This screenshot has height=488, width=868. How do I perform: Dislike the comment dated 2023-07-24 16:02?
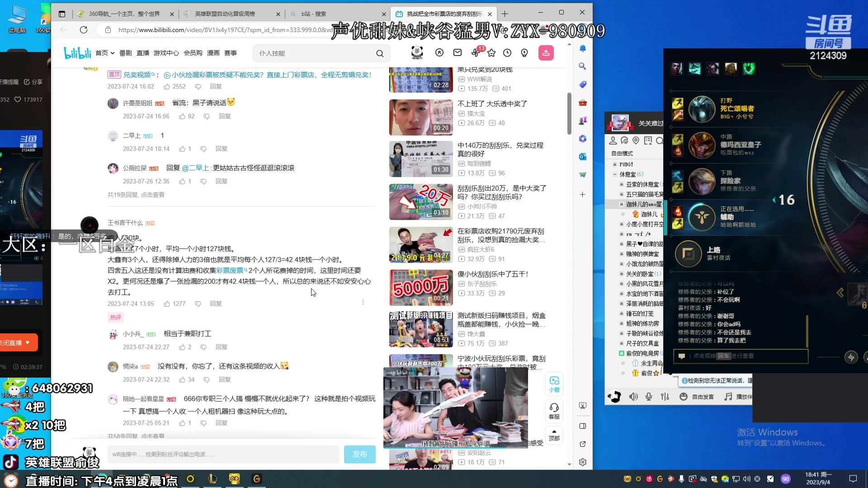198,86
